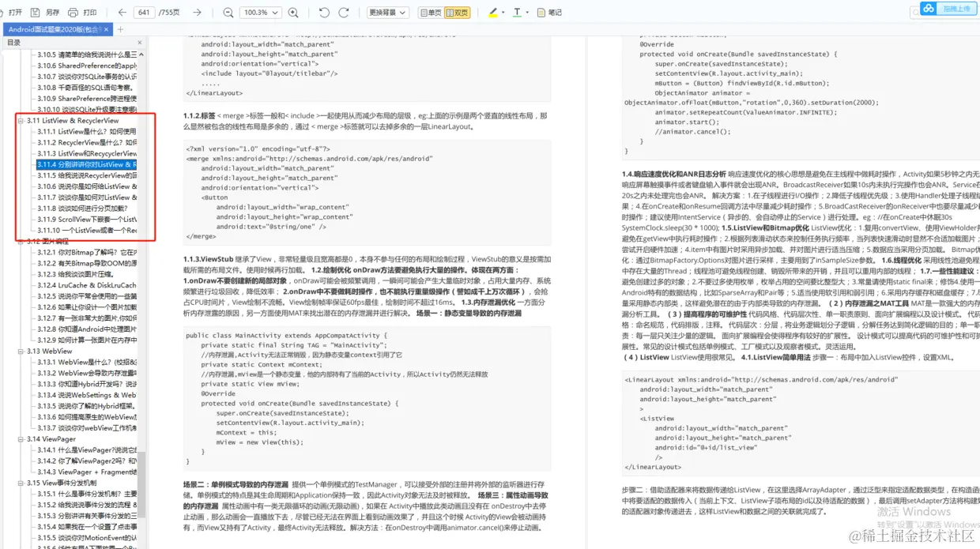Collapse the 3.13 WebView node
Viewport: 980px width, 549px height.
click(21, 351)
